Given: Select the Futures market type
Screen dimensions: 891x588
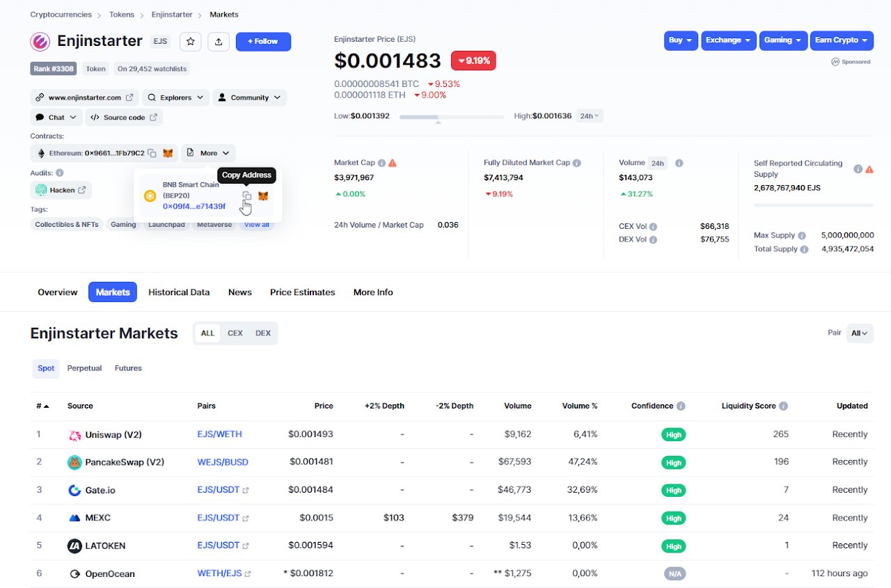Looking at the screenshot, I should pos(128,369).
